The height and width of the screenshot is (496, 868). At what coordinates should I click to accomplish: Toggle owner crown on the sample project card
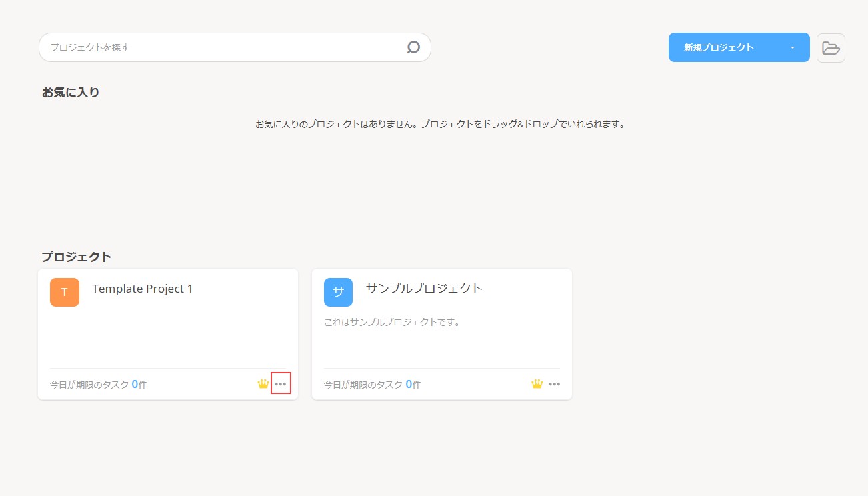[x=537, y=383]
